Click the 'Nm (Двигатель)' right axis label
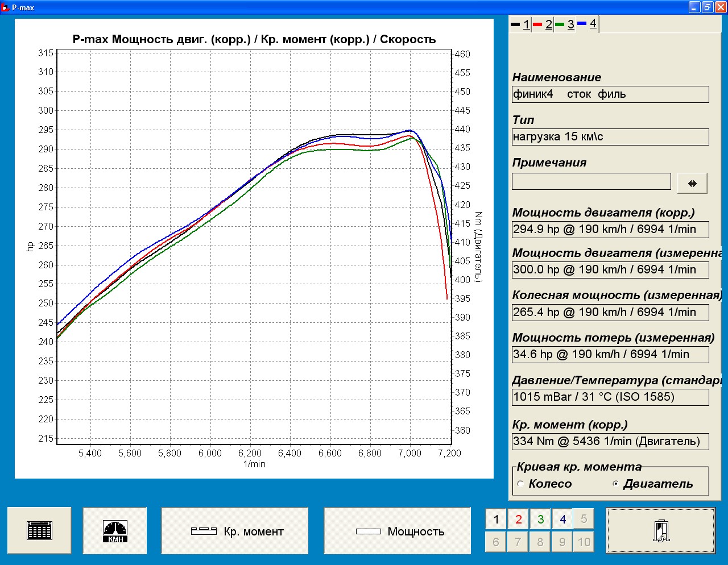The image size is (728, 565). click(478, 246)
